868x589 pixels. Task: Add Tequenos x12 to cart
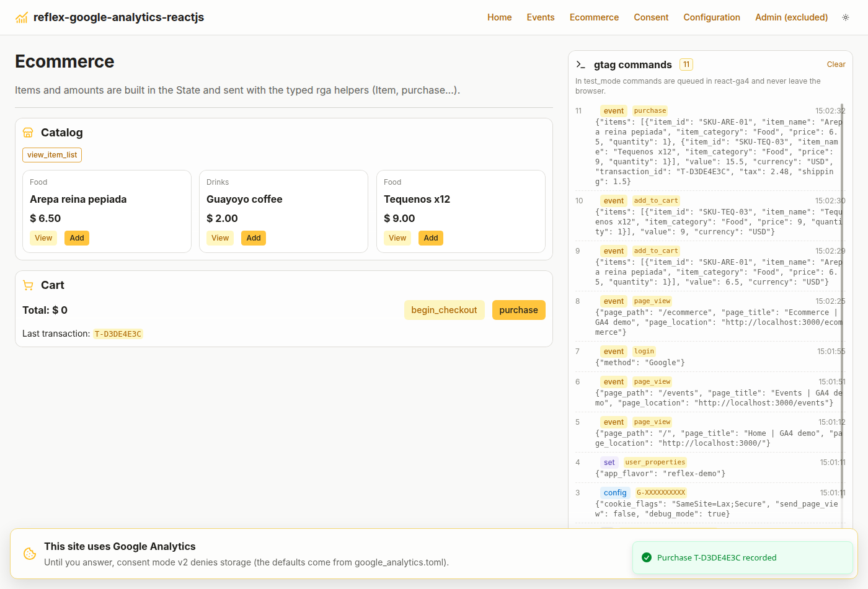pyautogui.click(x=431, y=238)
